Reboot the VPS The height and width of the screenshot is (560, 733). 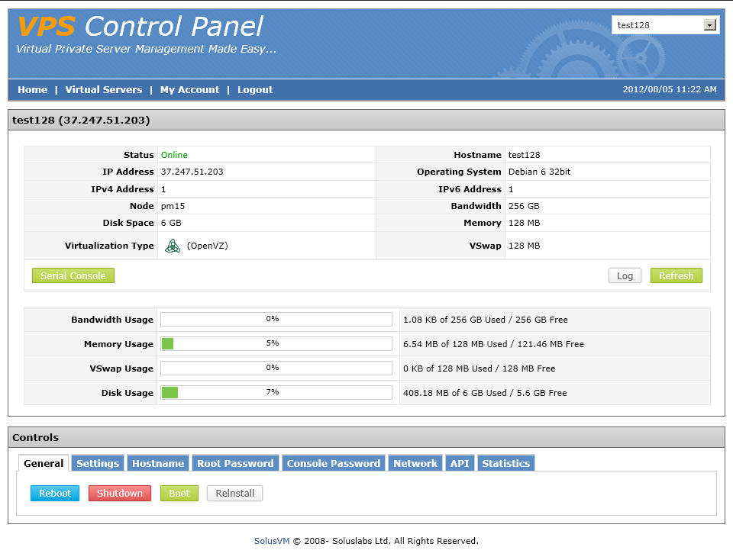[55, 493]
